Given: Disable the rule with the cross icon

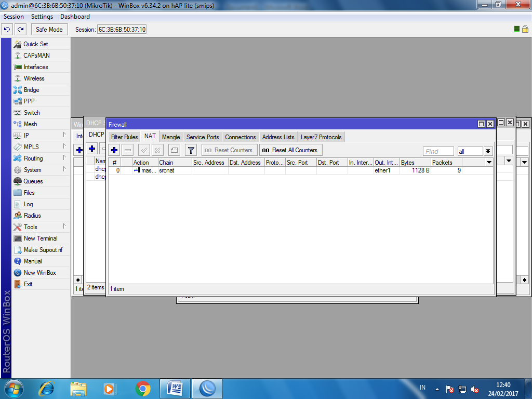Looking at the screenshot, I should click(157, 150).
